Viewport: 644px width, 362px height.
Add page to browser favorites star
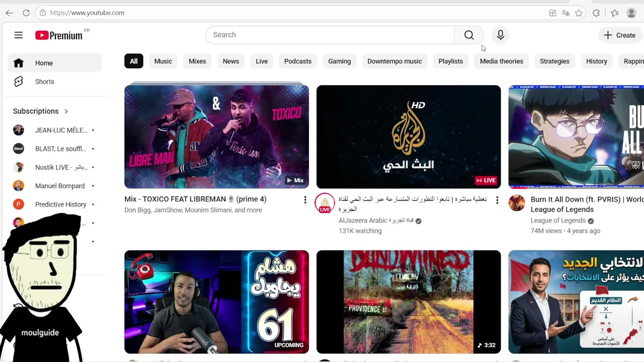[x=579, y=13]
